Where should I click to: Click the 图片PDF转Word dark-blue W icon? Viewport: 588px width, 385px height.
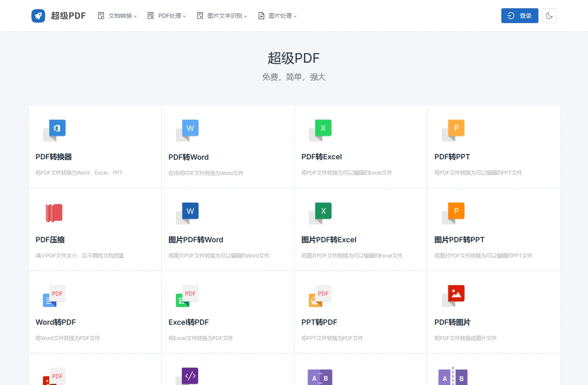pyautogui.click(x=187, y=213)
